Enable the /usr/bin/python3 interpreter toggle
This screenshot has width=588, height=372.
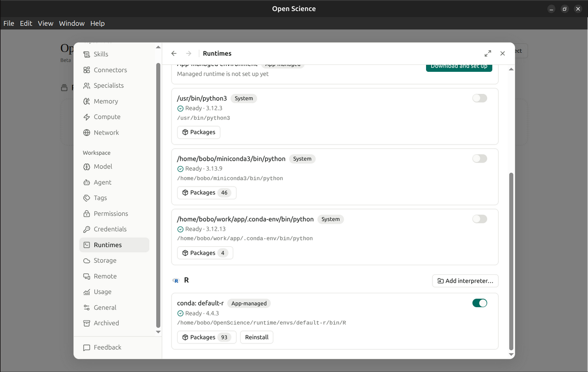(x=479, y=98)
